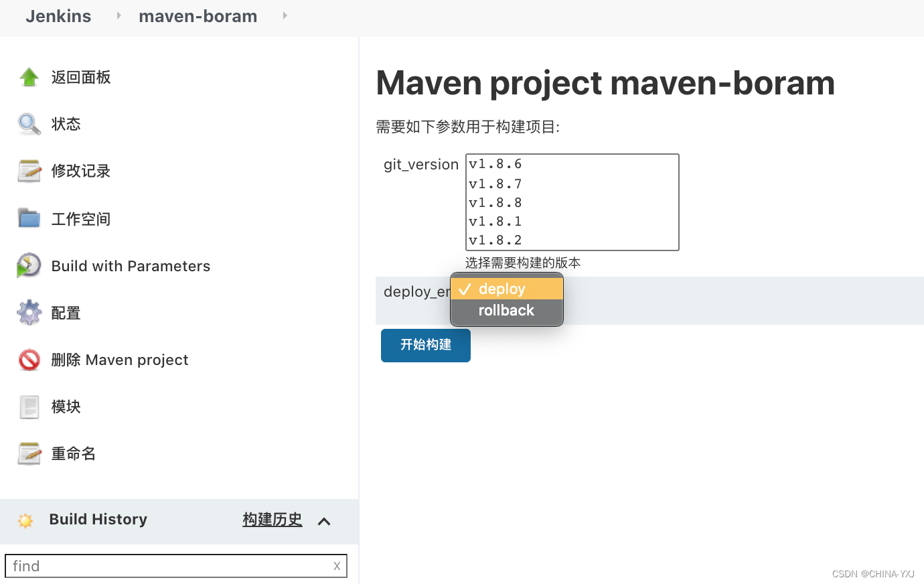Choose v1.8.6 in git_version list

click(x=572, y=164)
